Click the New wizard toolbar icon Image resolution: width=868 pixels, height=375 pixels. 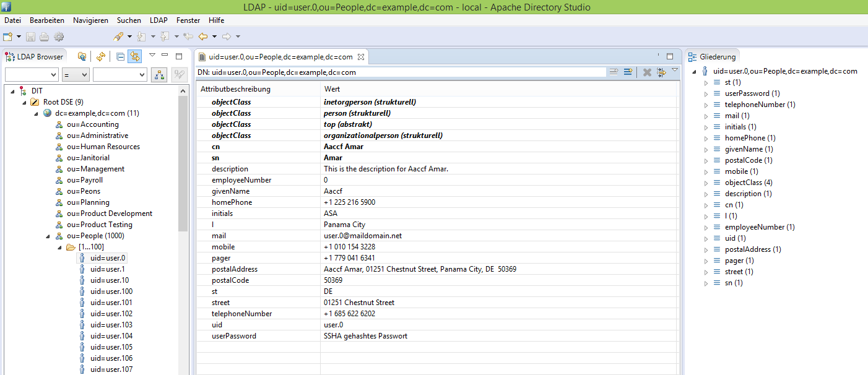click(x=7, y=37)
